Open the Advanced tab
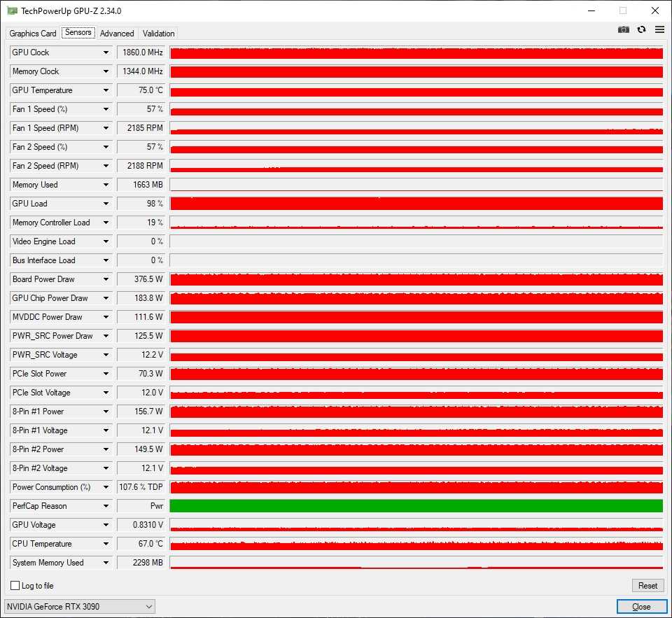Image resolution: width=672 pixels, height=618 pixels. pyautogui.click(x=117, y=34)
